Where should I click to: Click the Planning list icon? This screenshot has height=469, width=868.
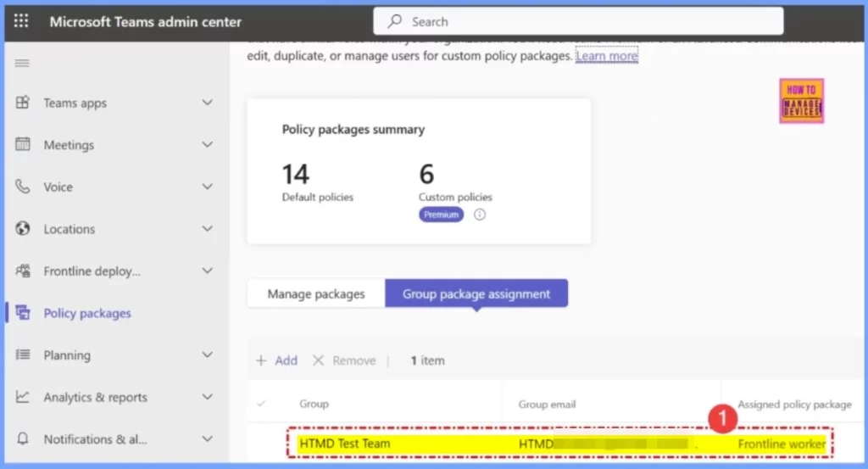click(23, 355)
